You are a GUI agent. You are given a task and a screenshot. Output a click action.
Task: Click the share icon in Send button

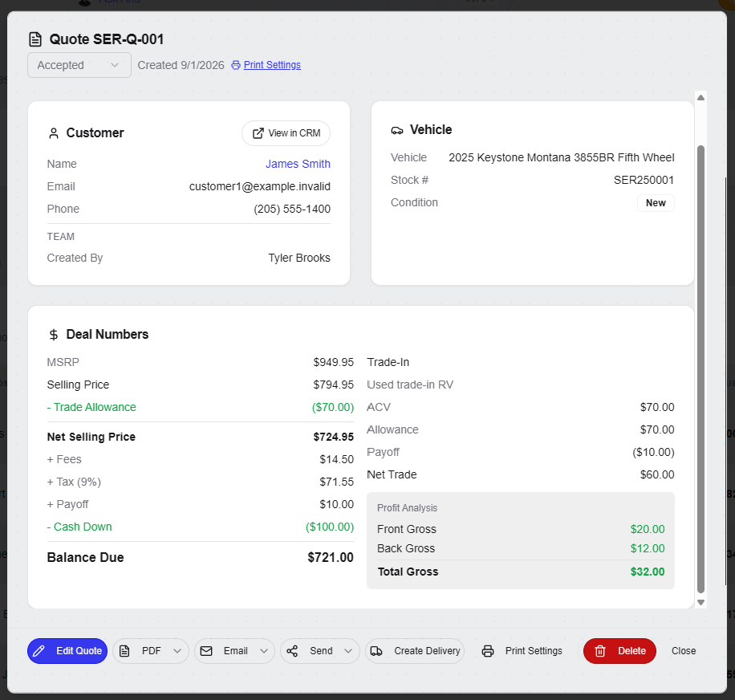(292, 651)
